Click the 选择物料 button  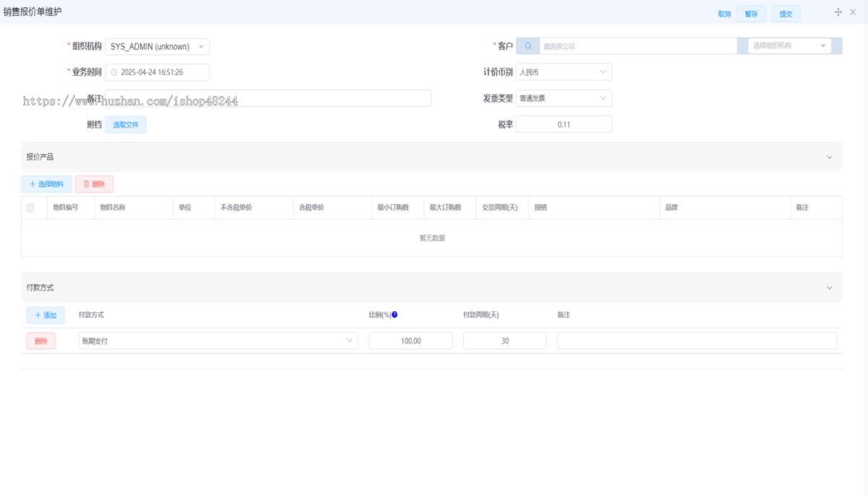pyautogui.click(x=46, y=184)
